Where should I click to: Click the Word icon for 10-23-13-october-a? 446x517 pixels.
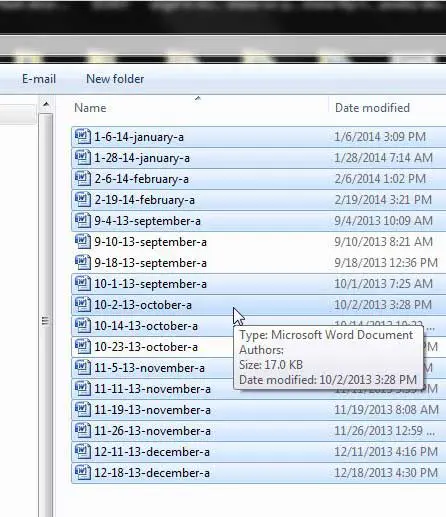coord(83,347)
